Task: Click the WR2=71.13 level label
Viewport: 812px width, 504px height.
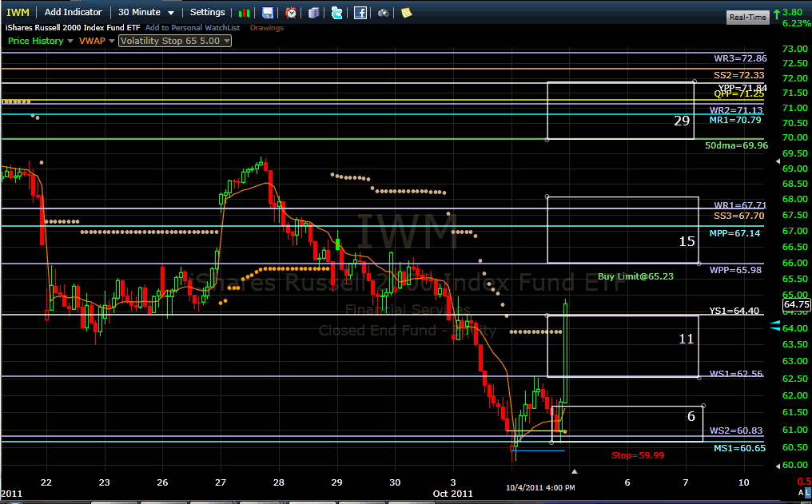Action: (736, 110)
